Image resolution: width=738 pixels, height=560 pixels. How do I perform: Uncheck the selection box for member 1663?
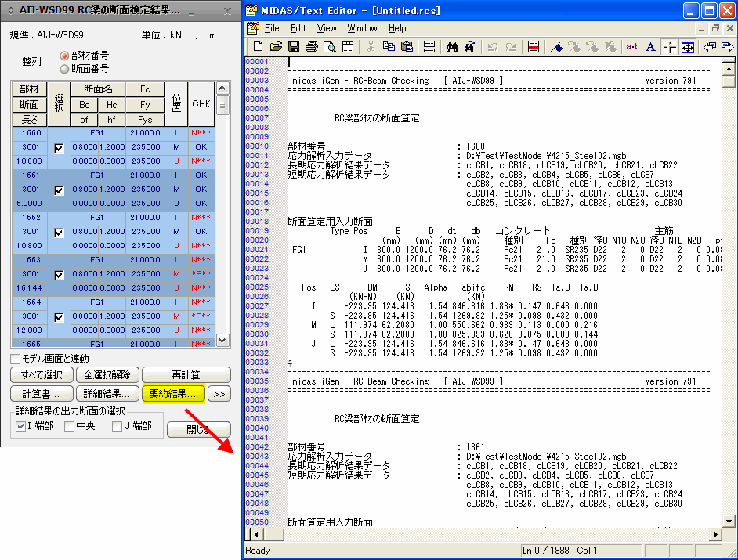pyautogui.click(x=59, y=275)
